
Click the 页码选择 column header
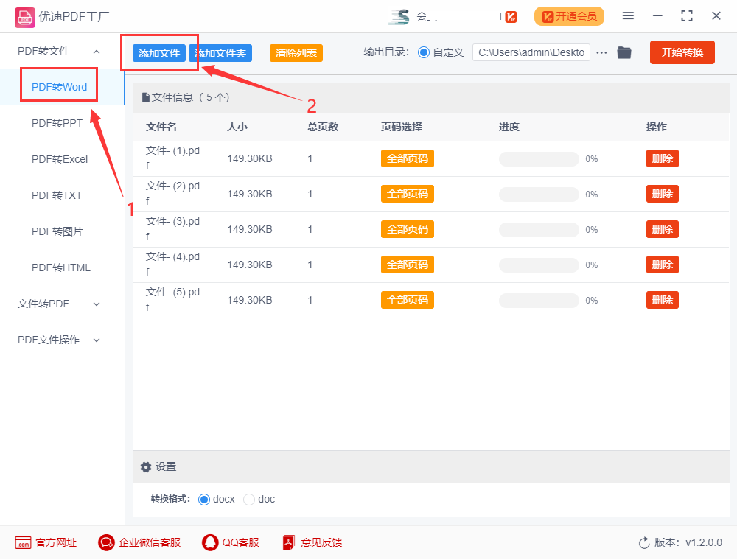402,127
